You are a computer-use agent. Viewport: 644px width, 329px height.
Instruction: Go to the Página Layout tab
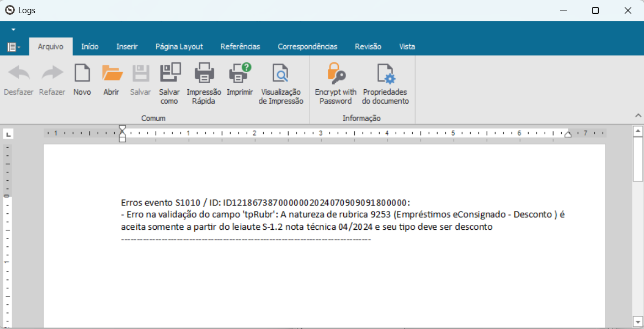[x=179, y=47]
